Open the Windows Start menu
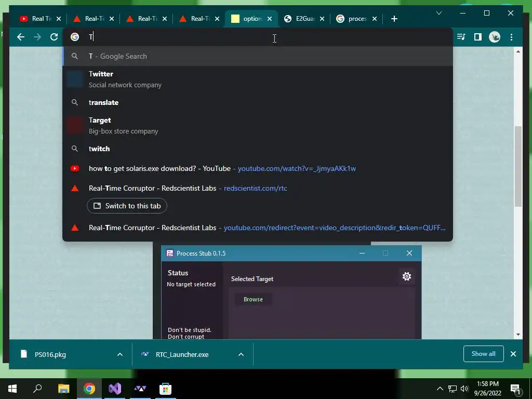 pos(12,389)
